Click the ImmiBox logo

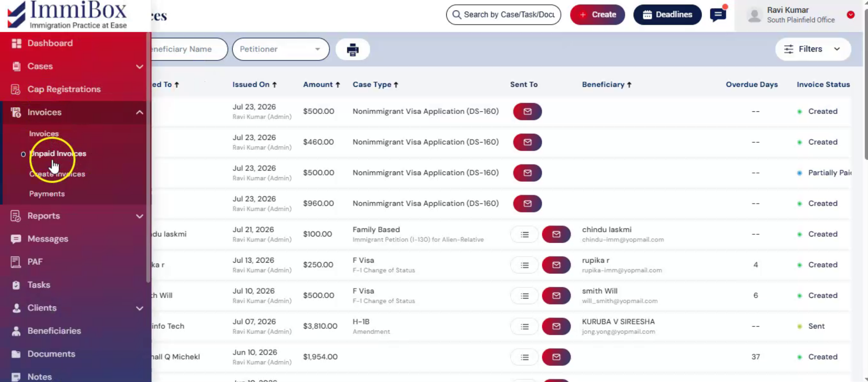click(x=67, y=15)
